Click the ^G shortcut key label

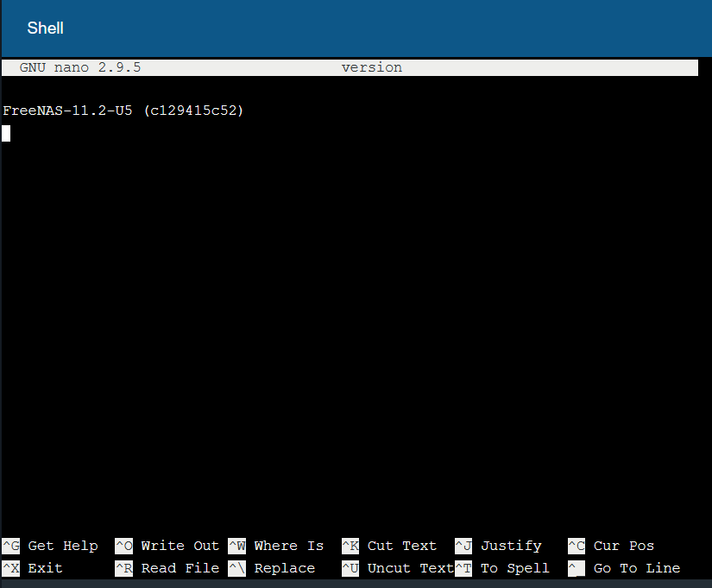pos(11,546)
